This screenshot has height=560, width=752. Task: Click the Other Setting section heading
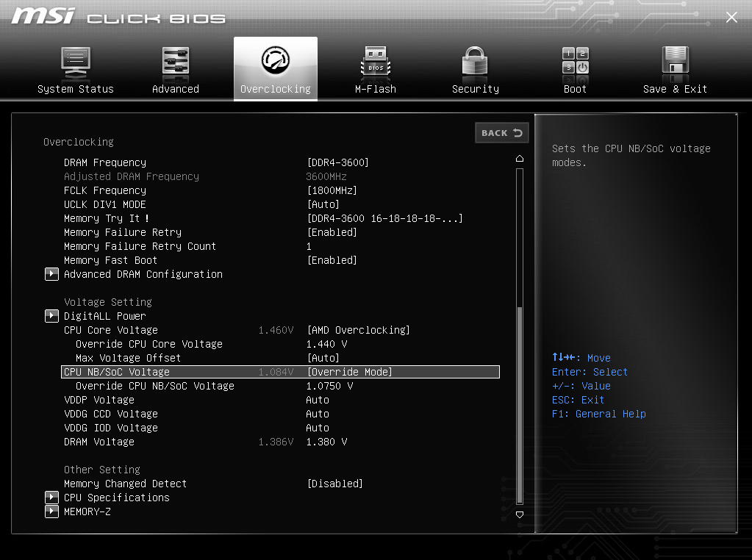point(102,470)
